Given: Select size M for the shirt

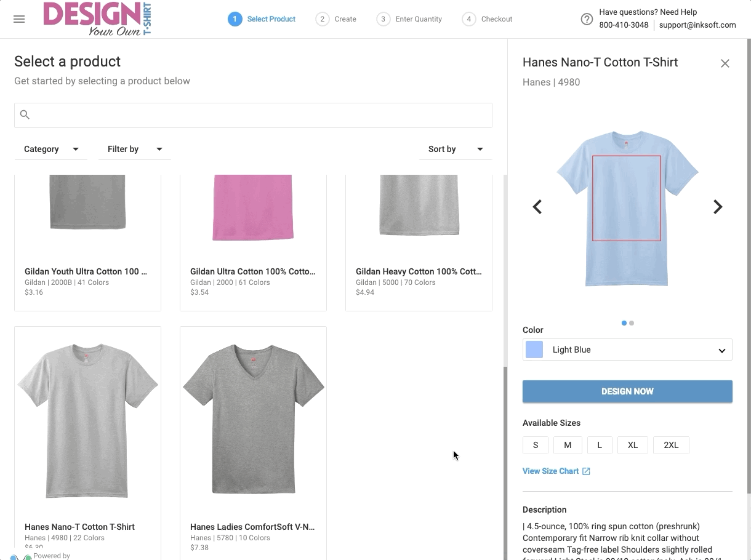Looking at the screenshot, I should coord(568,445).
